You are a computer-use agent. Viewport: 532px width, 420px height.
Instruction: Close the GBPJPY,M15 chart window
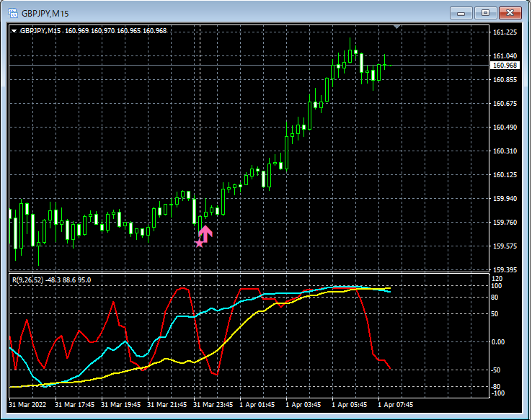click(510, 13)
